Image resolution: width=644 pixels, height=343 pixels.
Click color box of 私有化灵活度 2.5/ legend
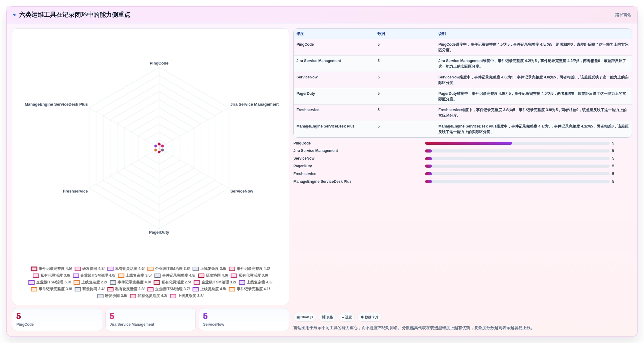pos(157,282)
